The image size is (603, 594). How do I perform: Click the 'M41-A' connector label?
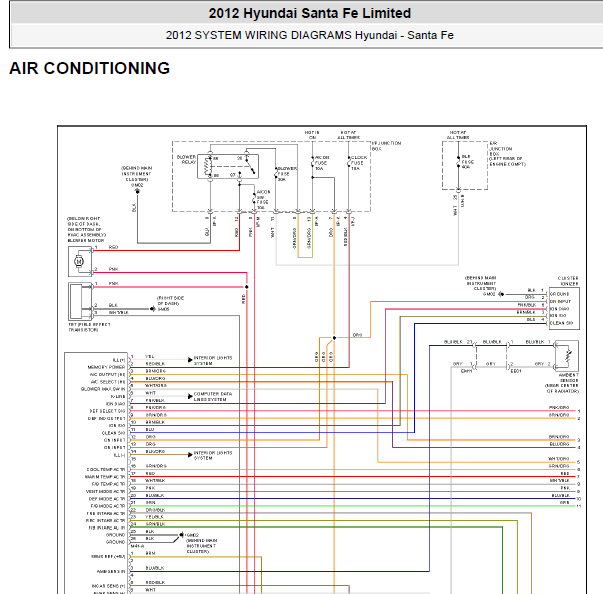pyautogui.click(x=137, y=546)
